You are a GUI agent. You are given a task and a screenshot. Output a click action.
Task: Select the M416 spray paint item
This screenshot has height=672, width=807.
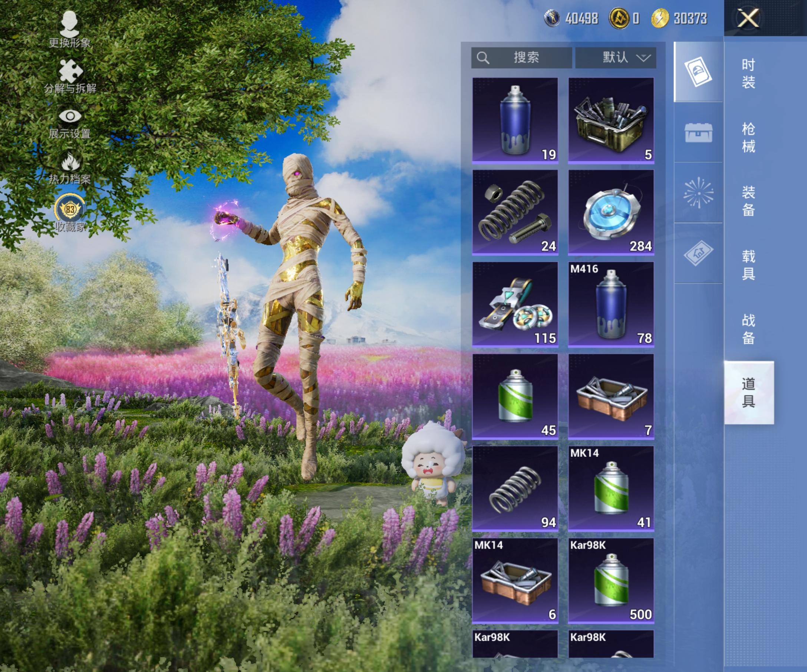point(611,305)
